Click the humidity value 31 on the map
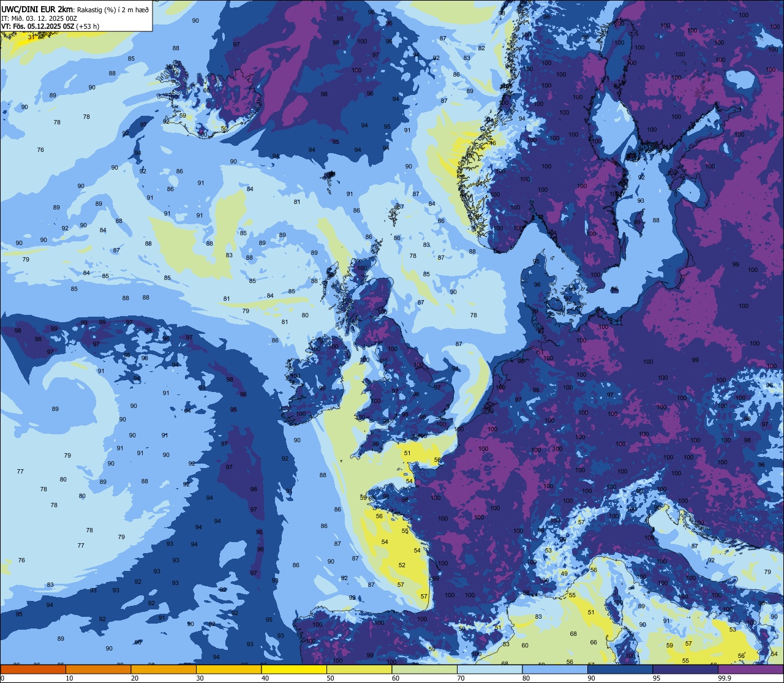The image size is (784, 683). coord(31,37)
